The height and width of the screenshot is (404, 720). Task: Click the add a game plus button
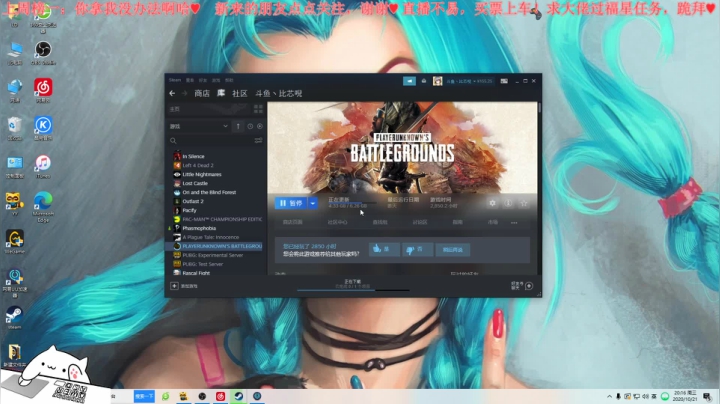(x=174, y=286)
